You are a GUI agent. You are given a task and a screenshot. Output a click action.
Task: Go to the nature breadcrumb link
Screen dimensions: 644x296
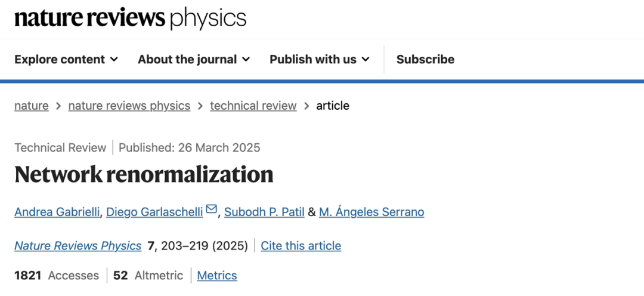(32, 106)
